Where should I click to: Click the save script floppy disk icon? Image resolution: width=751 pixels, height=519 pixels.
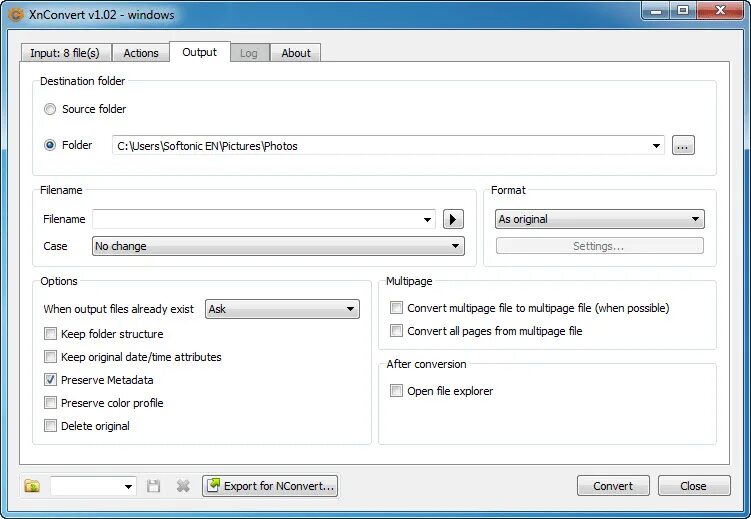(x=153, y=486)
